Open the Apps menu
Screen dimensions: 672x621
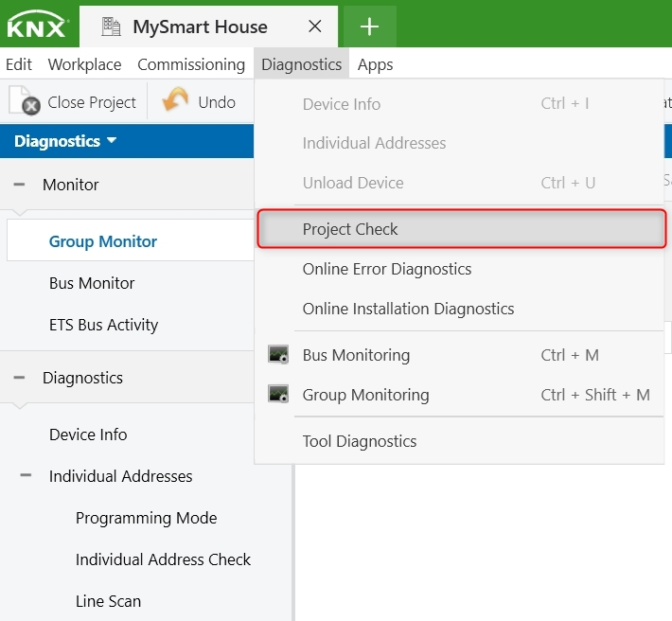[x=375, y=64]
